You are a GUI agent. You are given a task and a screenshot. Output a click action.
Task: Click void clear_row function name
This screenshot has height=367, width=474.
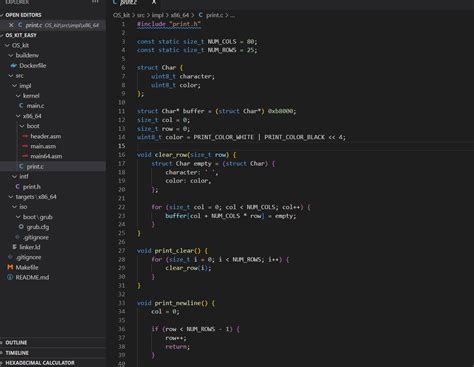pyautogui.click(x=171, y=155)
